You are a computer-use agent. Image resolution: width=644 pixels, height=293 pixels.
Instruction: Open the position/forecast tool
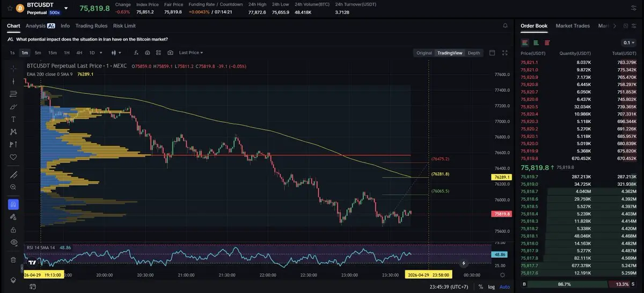tap(13, 144)
